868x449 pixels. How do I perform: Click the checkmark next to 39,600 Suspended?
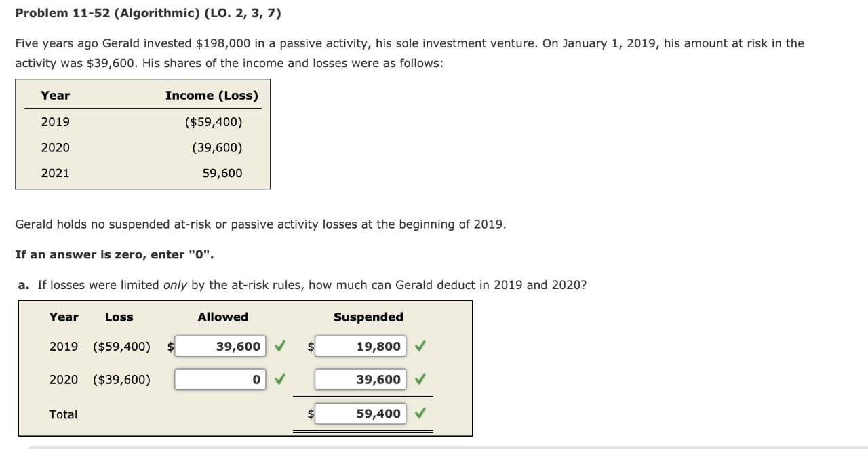pos(420,379)
